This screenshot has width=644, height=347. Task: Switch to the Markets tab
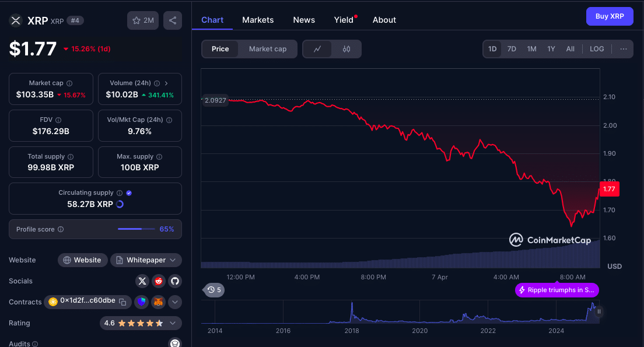[258, 20]
